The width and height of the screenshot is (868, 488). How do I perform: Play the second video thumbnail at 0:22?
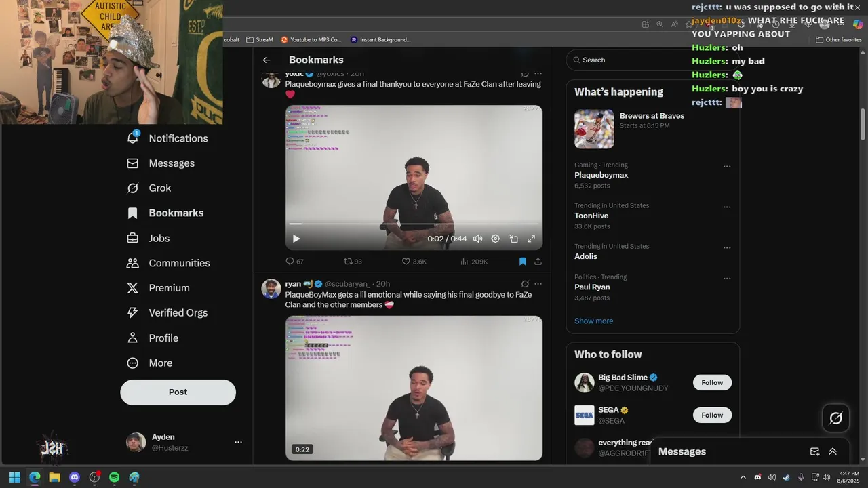[x=414, y=388]
